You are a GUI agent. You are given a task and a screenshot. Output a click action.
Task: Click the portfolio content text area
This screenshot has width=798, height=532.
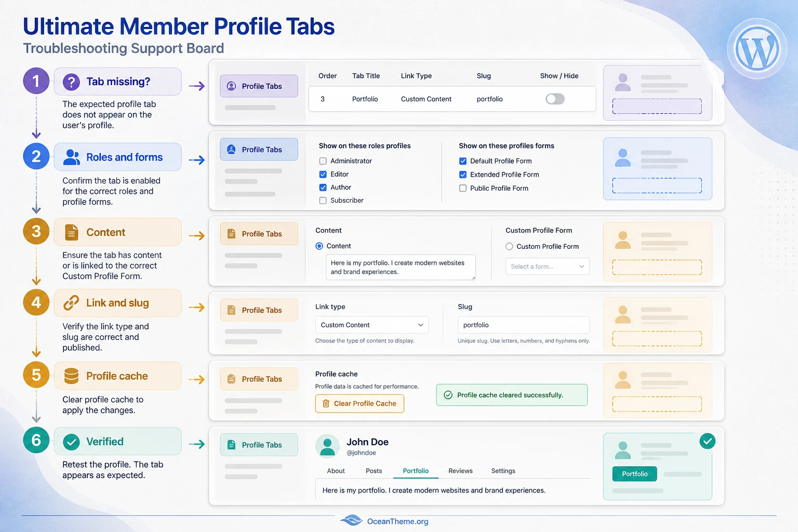tap(401, 268)
